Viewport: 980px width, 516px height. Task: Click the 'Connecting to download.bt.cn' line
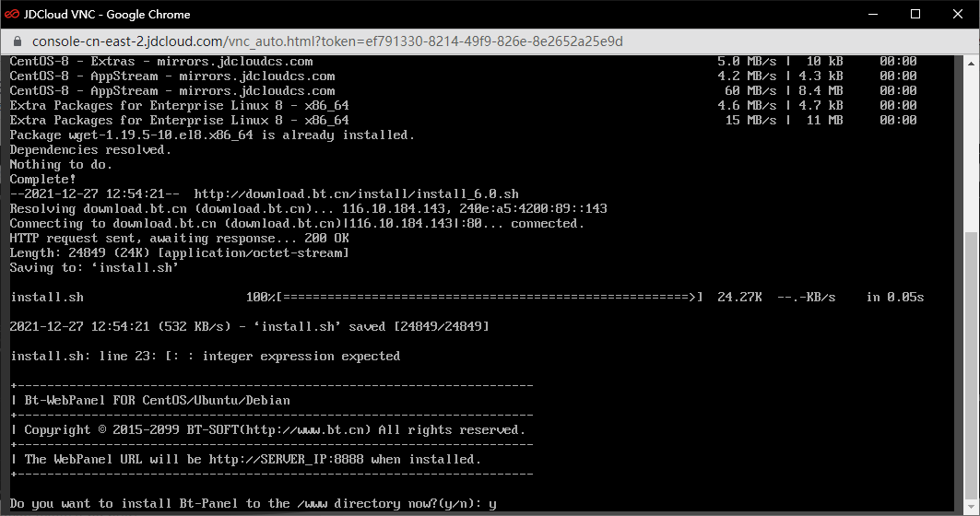click(297, 224)
